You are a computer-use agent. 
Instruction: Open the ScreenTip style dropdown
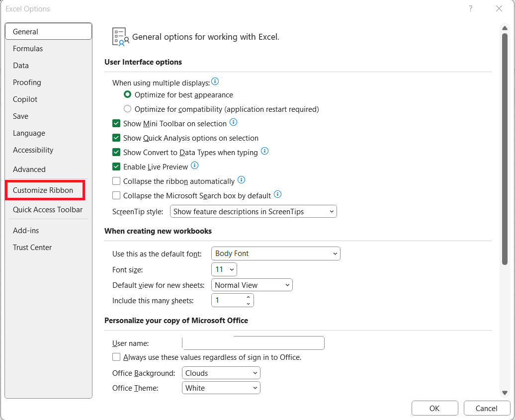253,211
